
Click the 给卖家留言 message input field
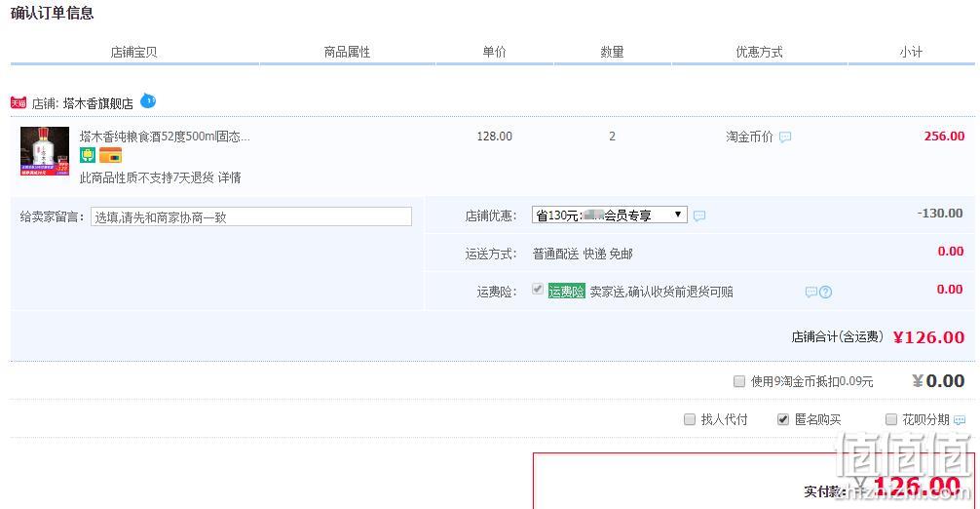point(251,217)
